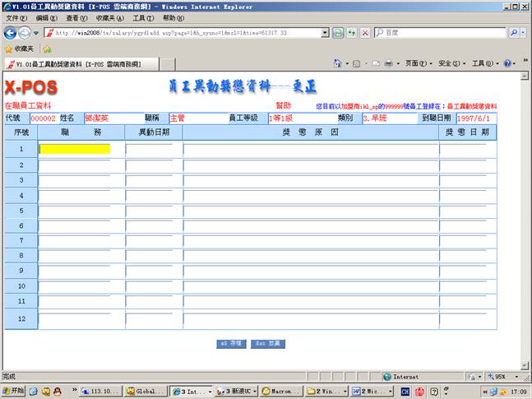Click the yellow 職務 field in row 1
Image resolution: width=532 pixels, height=399 pixels.
coord(74,149)
